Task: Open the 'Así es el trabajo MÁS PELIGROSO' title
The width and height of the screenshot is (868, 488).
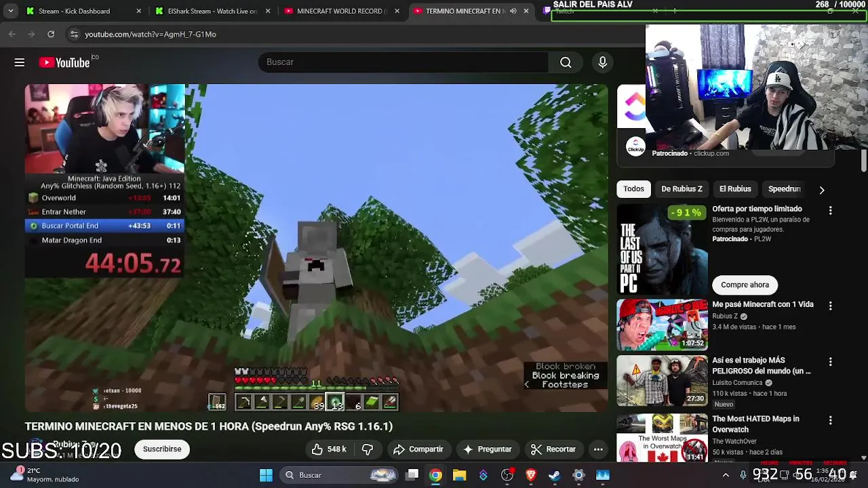Action: [762, 365]
